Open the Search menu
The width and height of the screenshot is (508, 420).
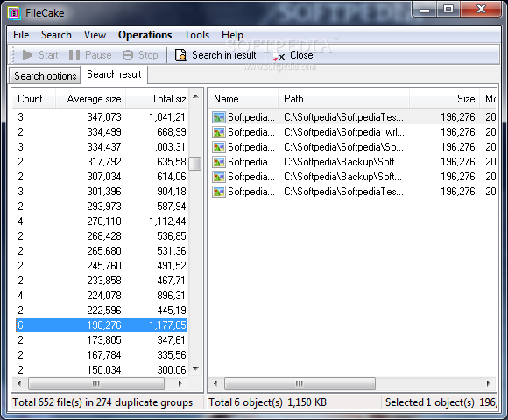(x=56, y=35)
